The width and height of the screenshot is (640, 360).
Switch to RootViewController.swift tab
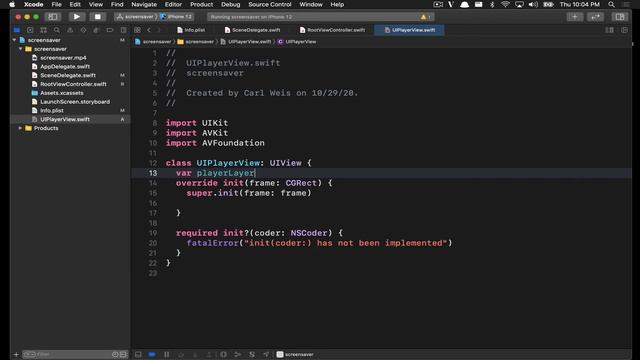[x=332, y=30]
